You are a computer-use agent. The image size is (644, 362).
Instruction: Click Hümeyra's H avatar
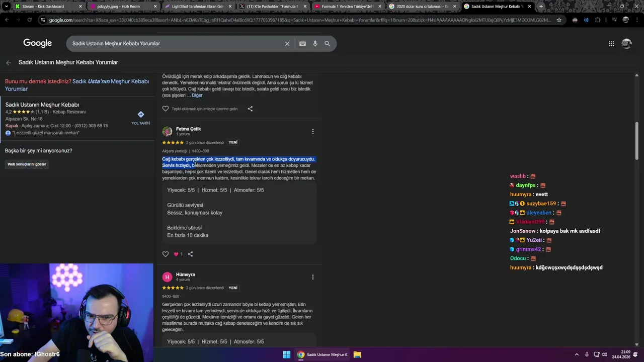(x=167, y=277)
